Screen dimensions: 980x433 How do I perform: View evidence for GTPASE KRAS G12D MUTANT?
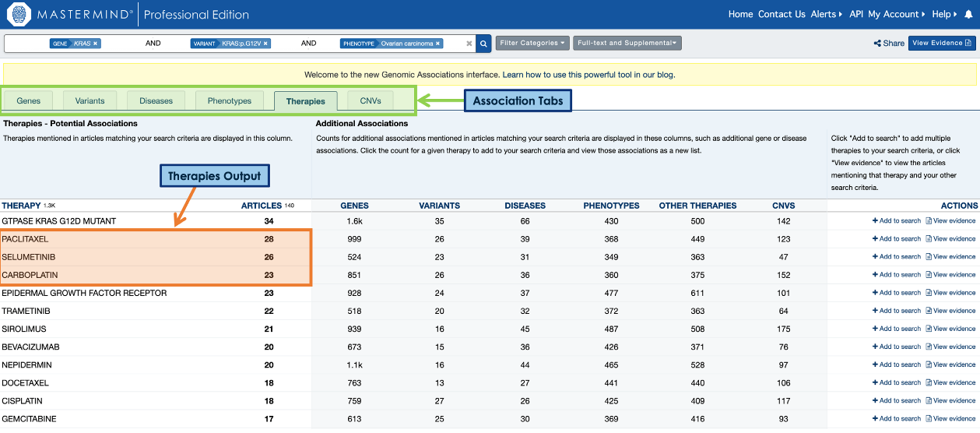coord(950,221)
